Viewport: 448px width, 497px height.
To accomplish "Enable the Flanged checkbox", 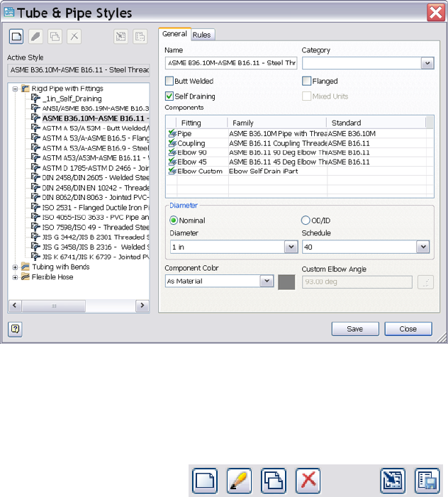I will tap(306, 81).
